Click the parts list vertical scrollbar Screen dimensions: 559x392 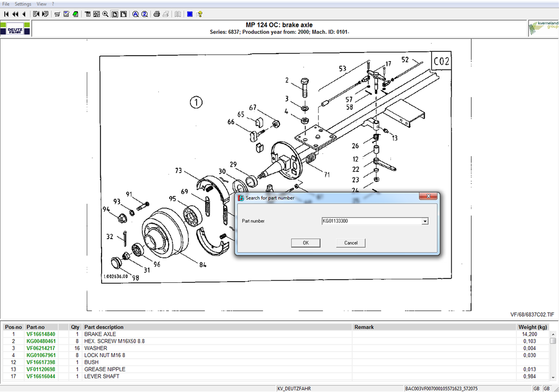tap(553, 355)
